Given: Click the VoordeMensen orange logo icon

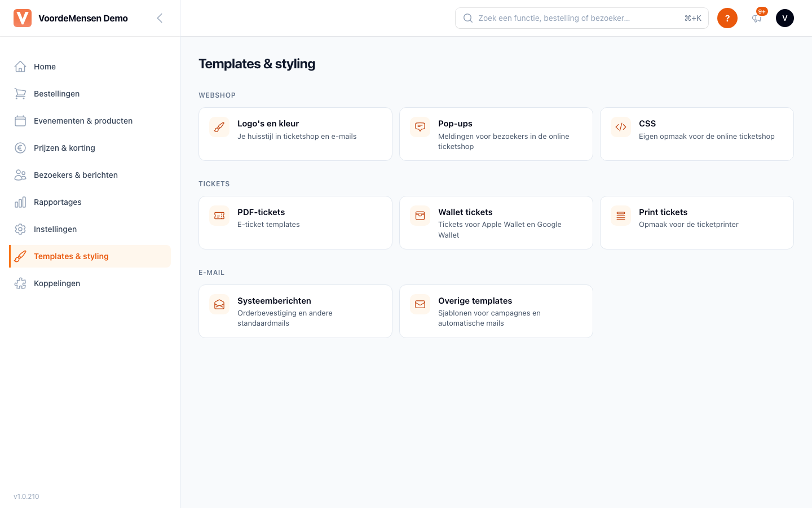Looking at the screenshot, I should tap(23, 18).
